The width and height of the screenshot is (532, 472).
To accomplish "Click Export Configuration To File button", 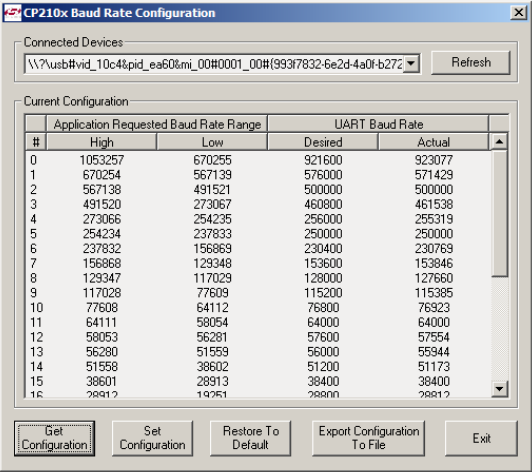I will [x=368, y=438].
